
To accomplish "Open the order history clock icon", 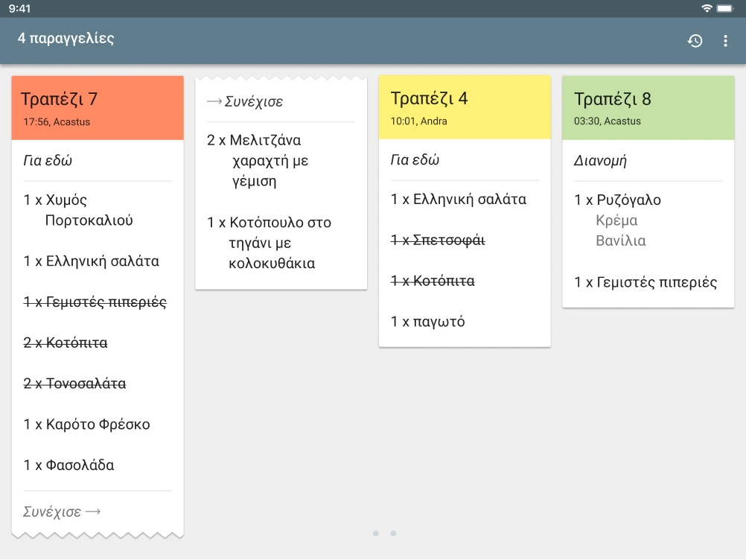I will pos(695,41).
